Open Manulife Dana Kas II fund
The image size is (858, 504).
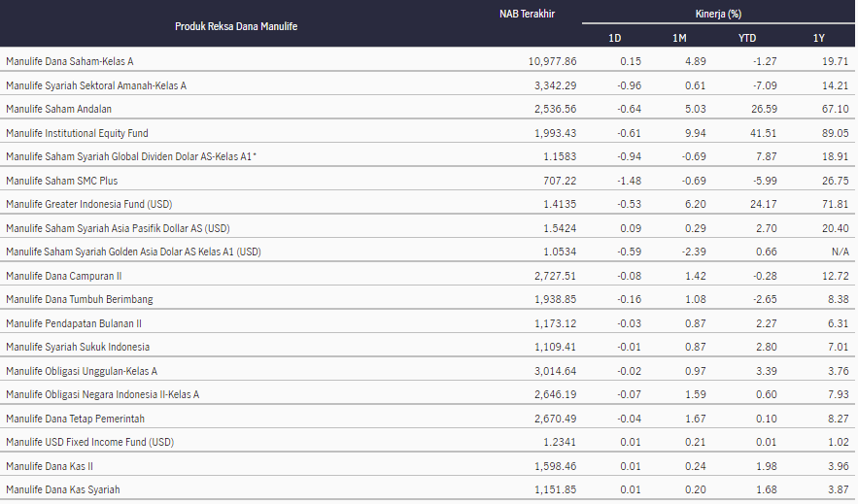(50, 466)
